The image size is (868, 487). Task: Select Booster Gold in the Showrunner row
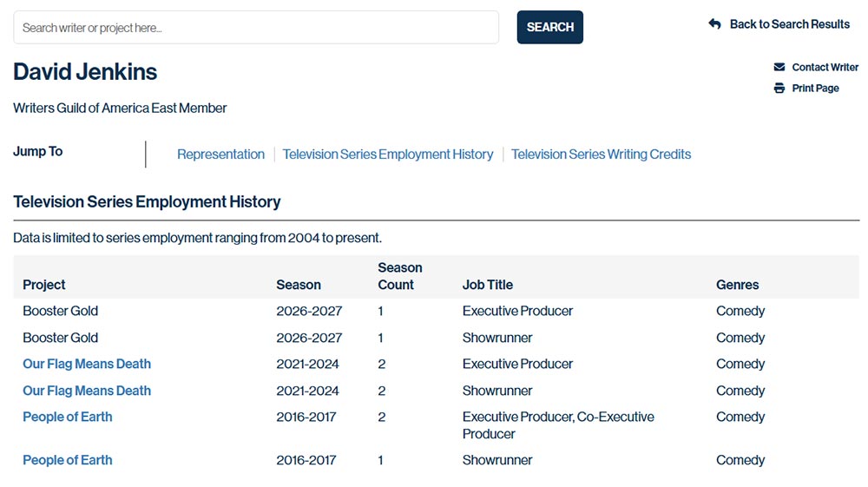coord(61,338)
